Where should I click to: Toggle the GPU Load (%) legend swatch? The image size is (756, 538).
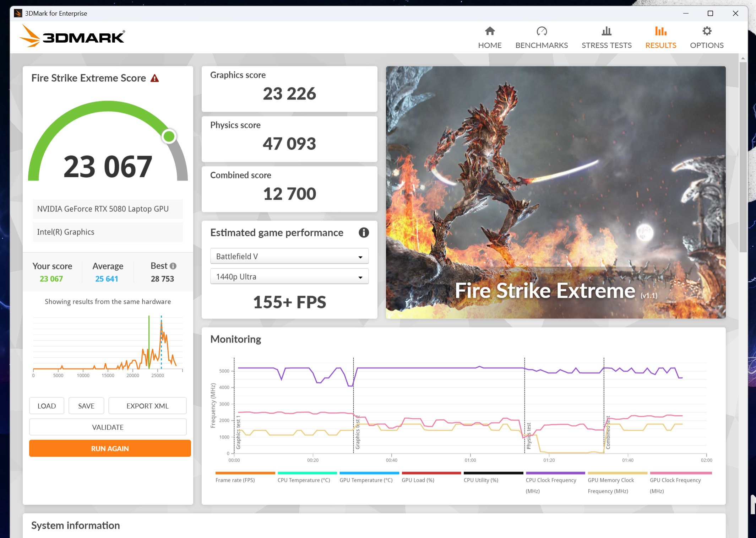coord(431,473)
